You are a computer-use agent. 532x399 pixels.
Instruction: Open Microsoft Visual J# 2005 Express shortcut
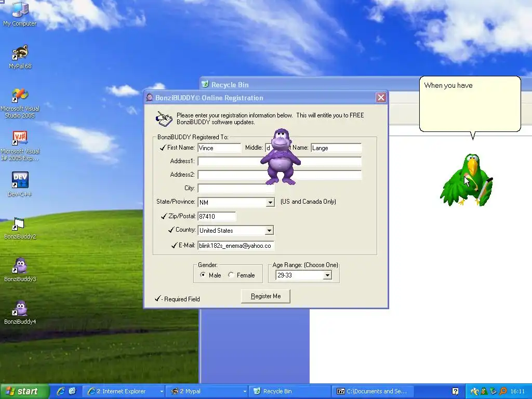(20, 145)
